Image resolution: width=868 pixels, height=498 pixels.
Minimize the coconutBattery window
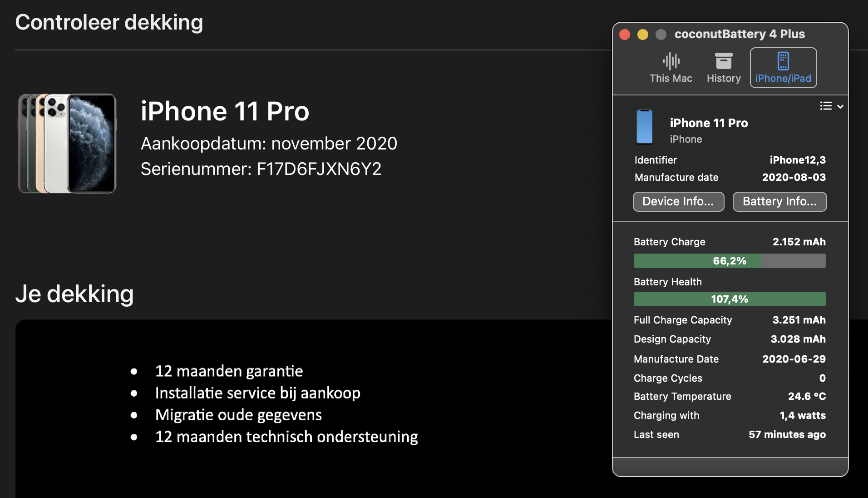tap(643, 35)
